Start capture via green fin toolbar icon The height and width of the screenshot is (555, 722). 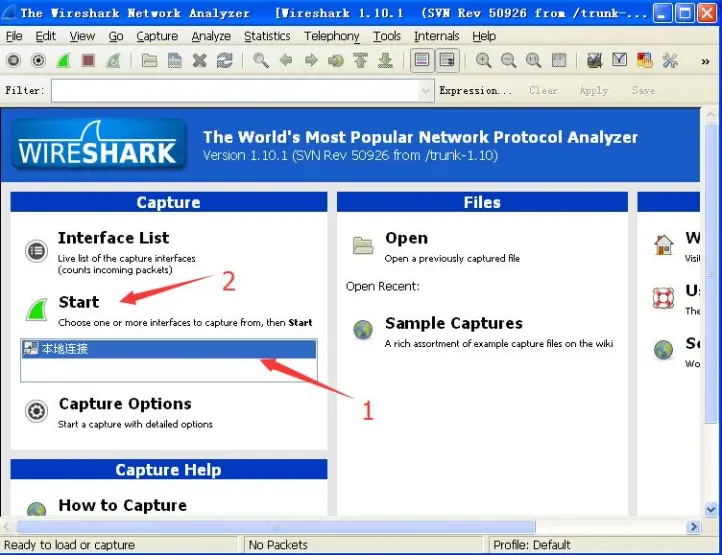click(64, 60)
